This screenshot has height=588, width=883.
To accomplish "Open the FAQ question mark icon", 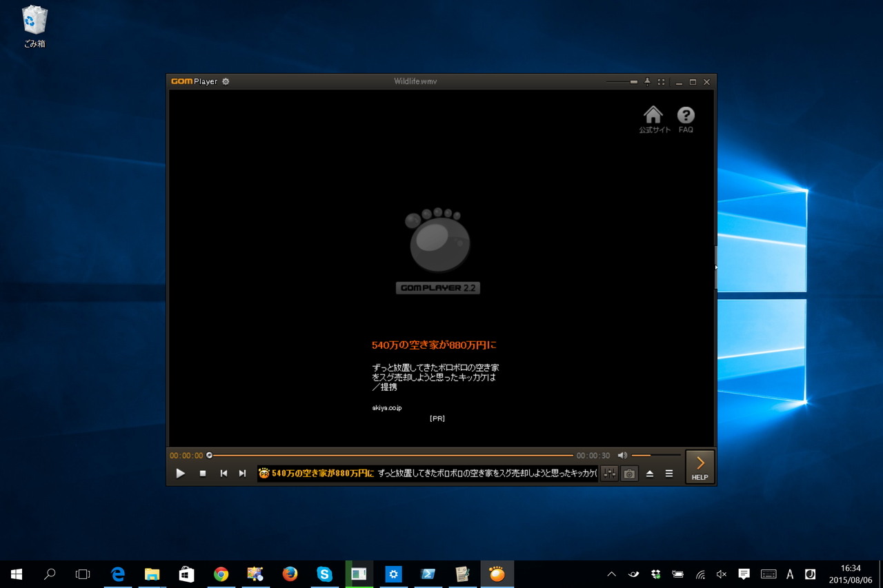I will pos(686,119).
